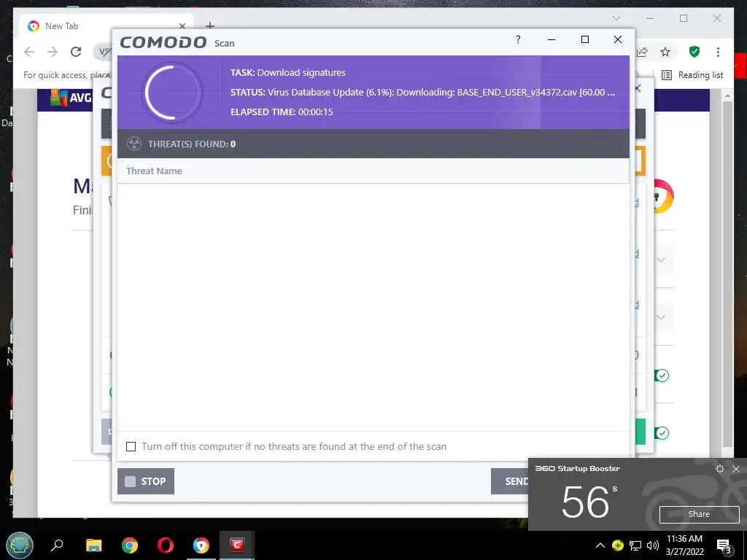Open the volume control tray icon
The height and width of the screenshot is (560, 747).
point(653,545)
